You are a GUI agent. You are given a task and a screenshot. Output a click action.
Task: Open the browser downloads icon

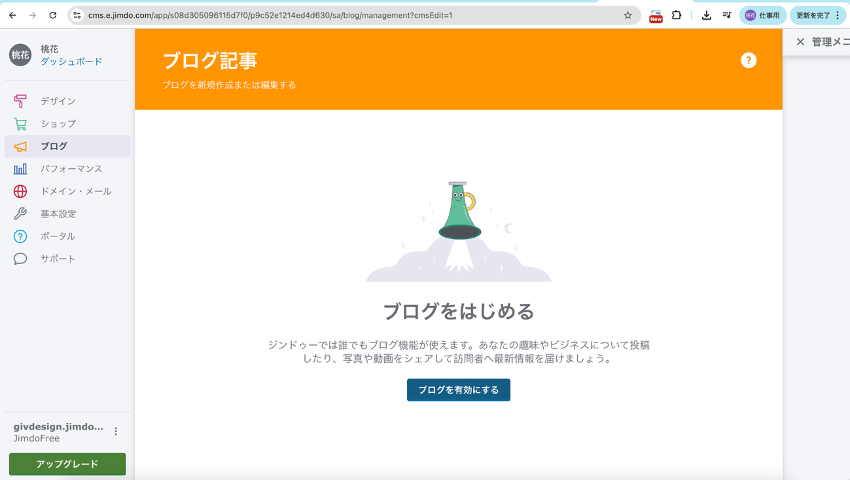click(x=706, y=15)
